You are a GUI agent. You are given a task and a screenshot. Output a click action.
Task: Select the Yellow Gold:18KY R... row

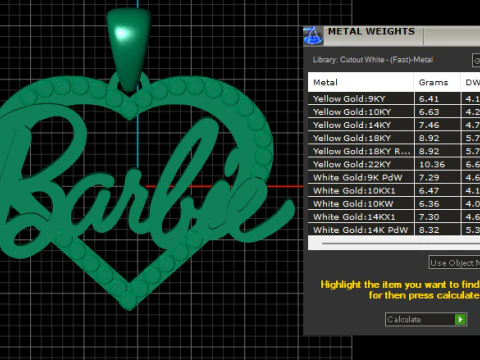tap(394, 151)
